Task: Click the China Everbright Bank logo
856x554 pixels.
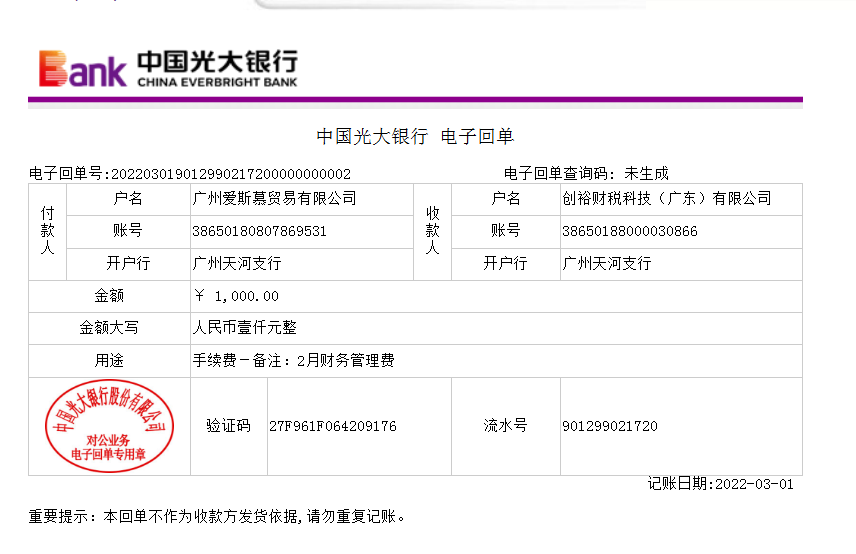Action: pyautogui.click(x=168, y=69)
